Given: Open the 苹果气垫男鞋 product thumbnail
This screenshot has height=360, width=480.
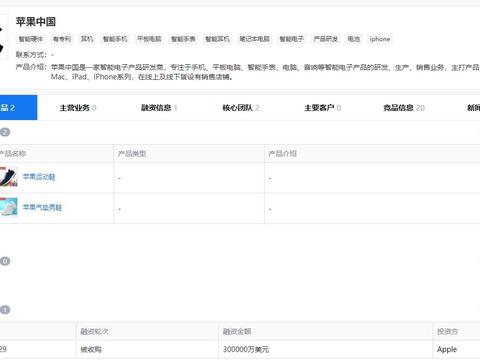Looking at the screenshot, I should point(8,207).
